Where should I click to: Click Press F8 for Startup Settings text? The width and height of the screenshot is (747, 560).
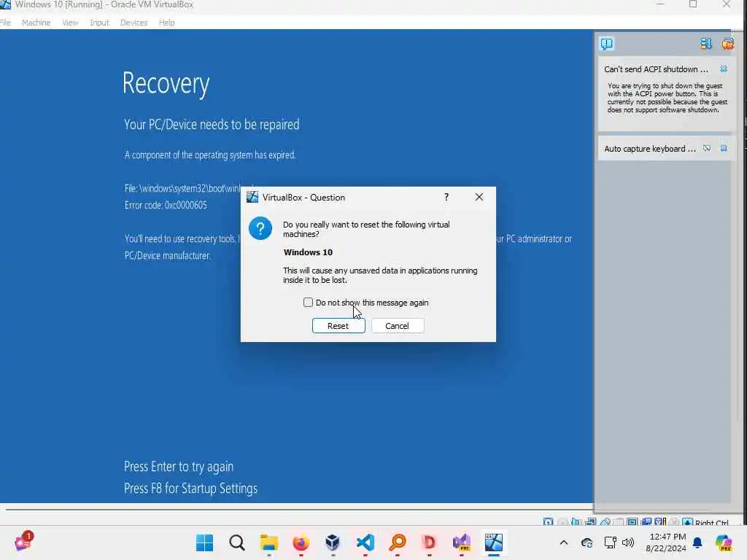click(190, 488)
